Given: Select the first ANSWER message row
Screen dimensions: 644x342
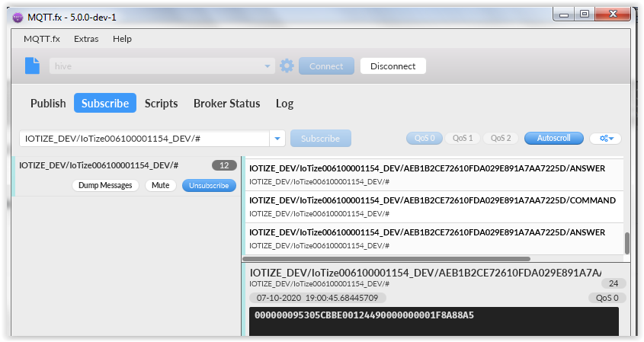Looking at the screenshot, I should tap(434, 174).
